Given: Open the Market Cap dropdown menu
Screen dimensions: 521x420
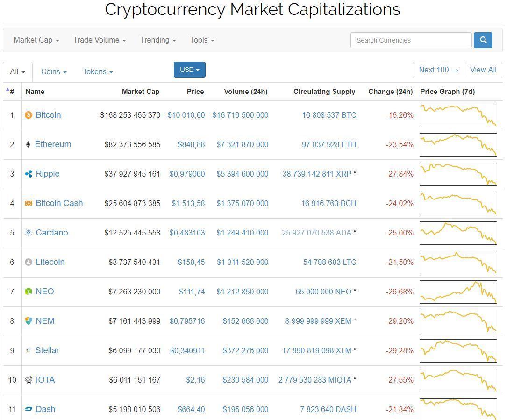Looking at the screenshot, I should pos(36,40).
